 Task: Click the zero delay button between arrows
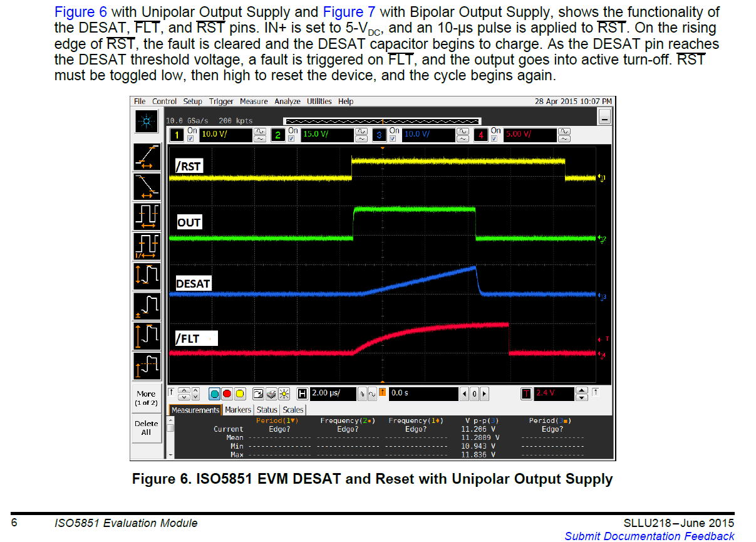[x=474, y=393]
